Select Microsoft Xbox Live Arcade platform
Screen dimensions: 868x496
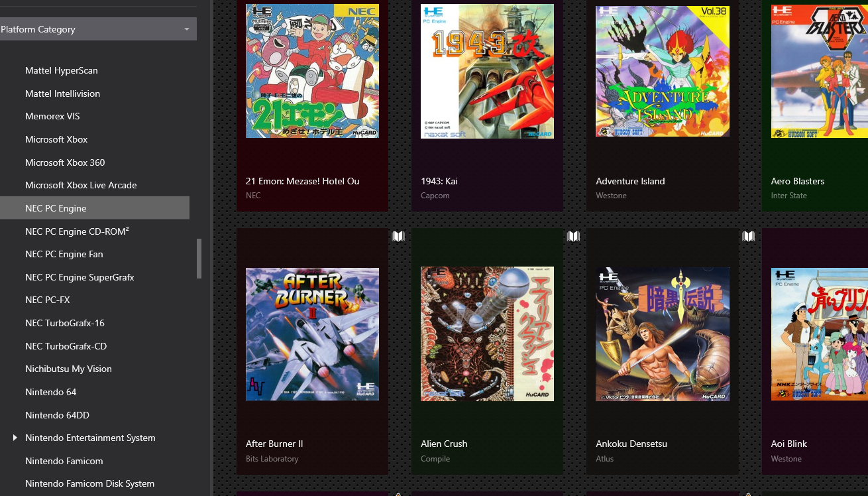[x=81, y=185]
